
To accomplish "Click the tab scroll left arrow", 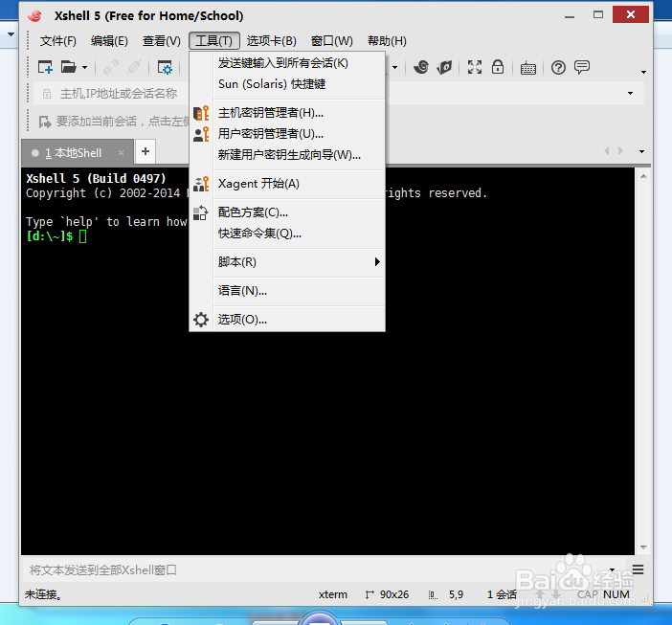I will click(x=607, y=151).
